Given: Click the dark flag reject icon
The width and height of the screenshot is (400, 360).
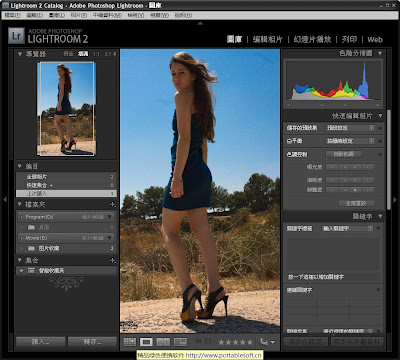Looking at the screenshot, I should pyautogui.click(x=208, y=342).
